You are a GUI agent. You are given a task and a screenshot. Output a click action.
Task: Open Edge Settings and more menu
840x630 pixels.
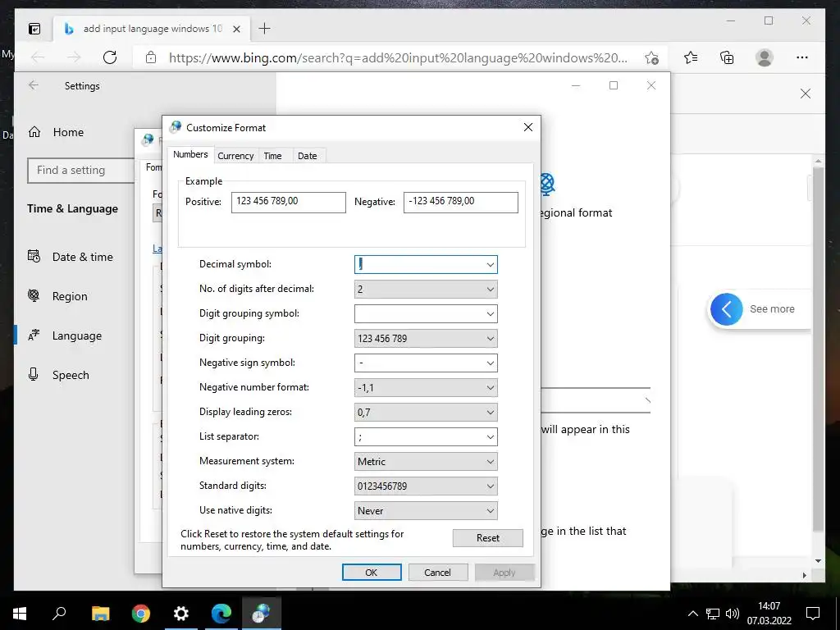point(802,57)
